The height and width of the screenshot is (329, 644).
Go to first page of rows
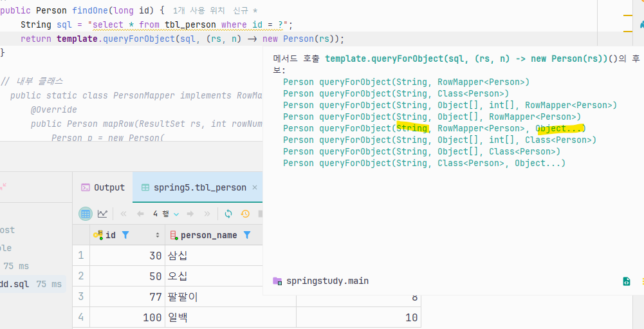124,214
